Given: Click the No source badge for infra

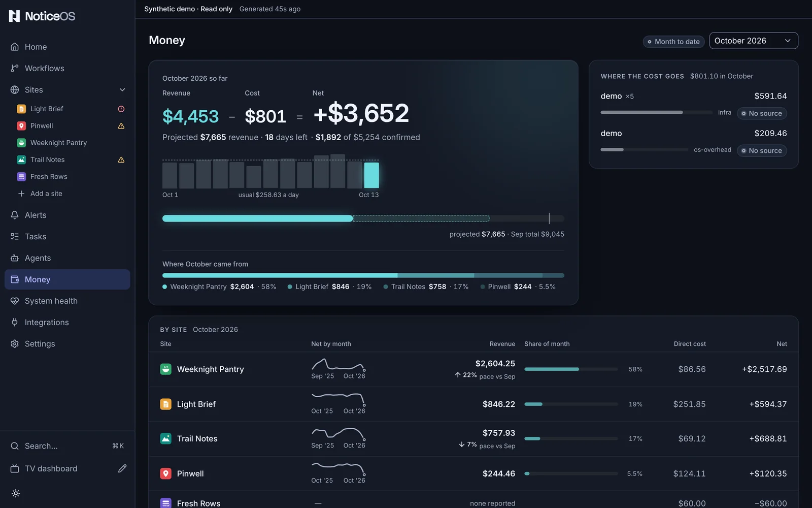Looking at the screenshot, I should [x=762, y=113].
